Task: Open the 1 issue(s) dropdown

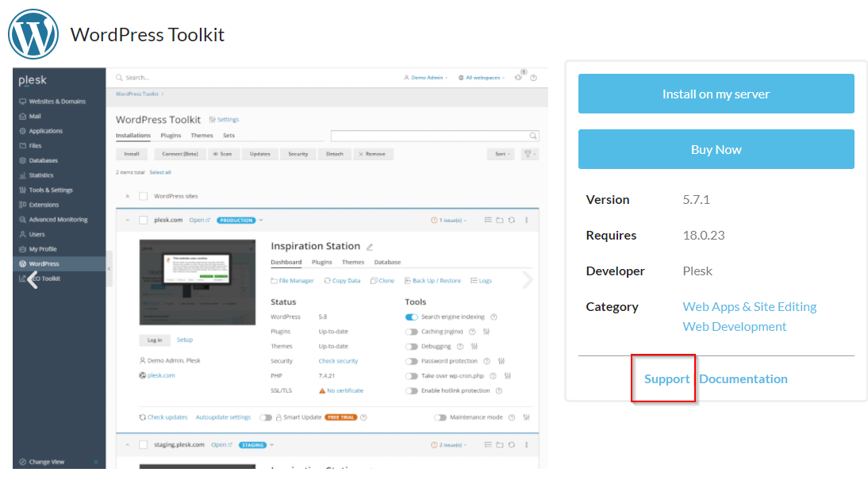Action: coord(449,221)
